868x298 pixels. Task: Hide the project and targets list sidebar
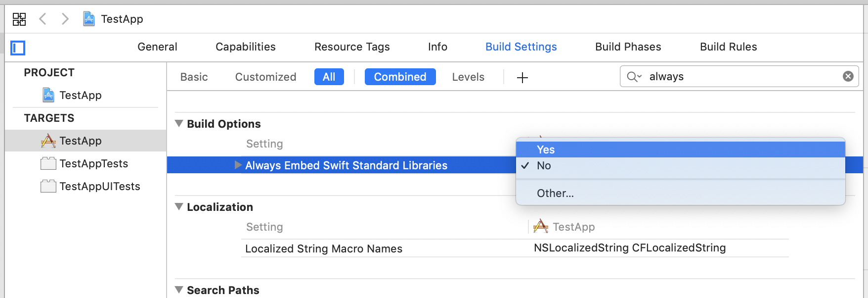[x=18, y=48]
